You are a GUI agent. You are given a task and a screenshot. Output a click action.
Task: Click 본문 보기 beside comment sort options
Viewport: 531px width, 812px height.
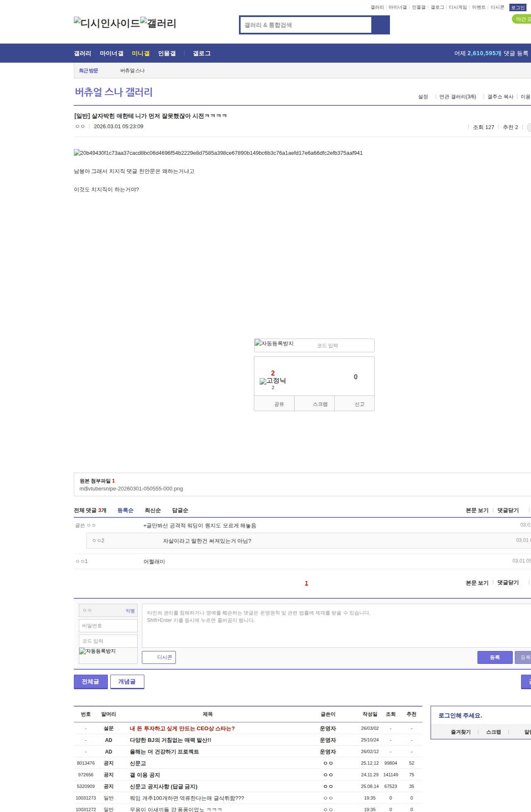point(477,510)
